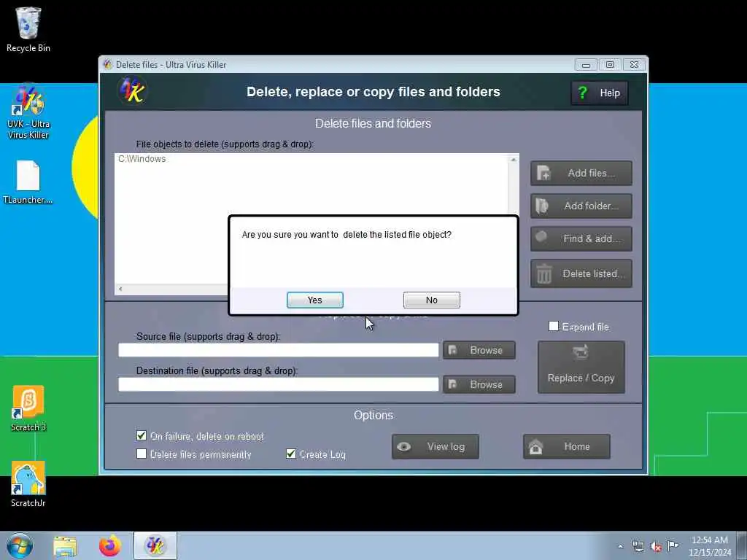Select the Scratch 3 desktop shortcut
Image resolution: width=747 pixels, height=560 pixels.
pos(28,408)
